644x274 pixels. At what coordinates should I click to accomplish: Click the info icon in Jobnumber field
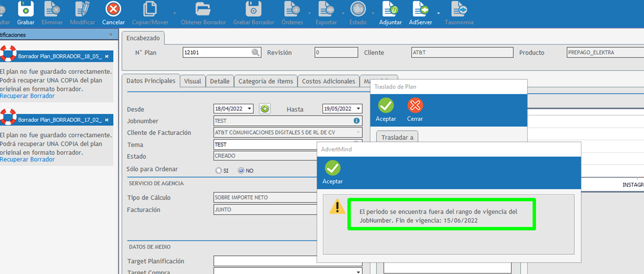tap(356, 121)
